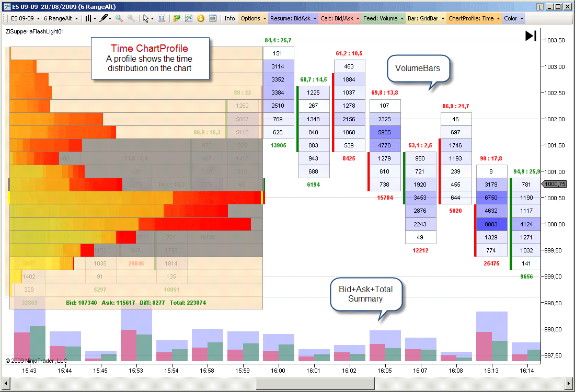
Task: Click the horizontal scrollbar right arrow
Action: pyautogui.click(x=569, y=384)
